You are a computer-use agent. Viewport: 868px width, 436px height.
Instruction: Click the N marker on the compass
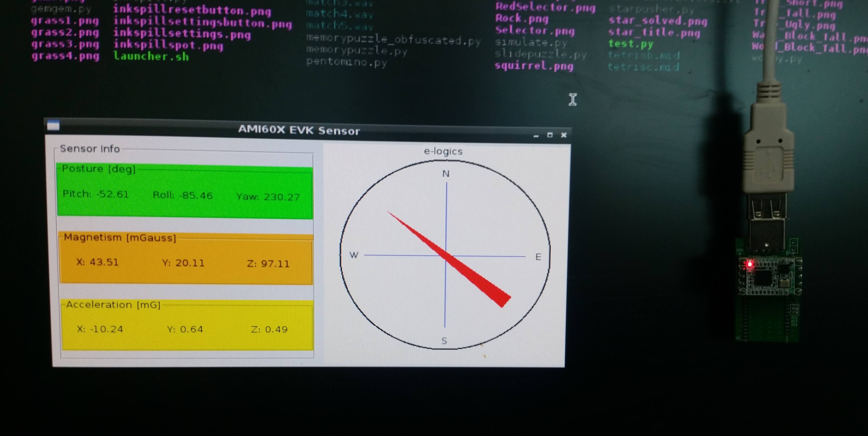pos(446,174)
